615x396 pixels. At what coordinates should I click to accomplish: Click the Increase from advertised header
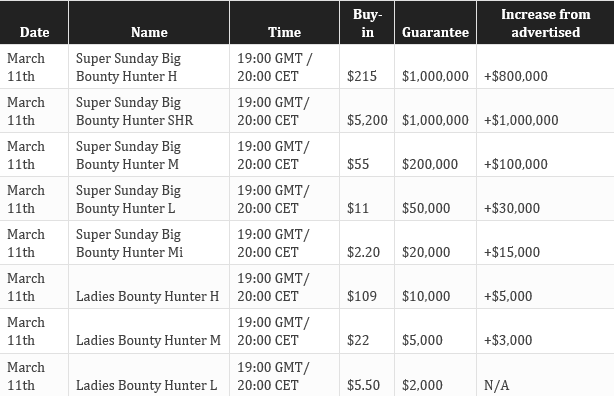click(x=546, y=22)
